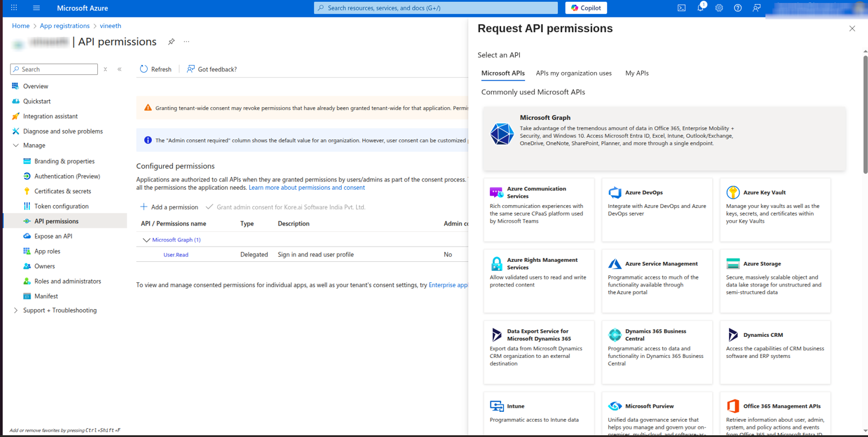Click the Refresh button
This screenshot has height=437, width=868.
coord(155,69)
